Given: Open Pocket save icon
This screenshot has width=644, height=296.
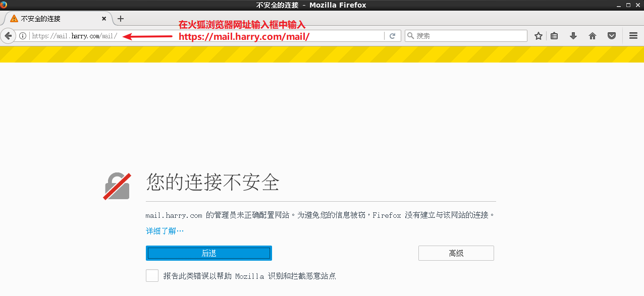Looking at the screenshot, I should coord(612,36).
